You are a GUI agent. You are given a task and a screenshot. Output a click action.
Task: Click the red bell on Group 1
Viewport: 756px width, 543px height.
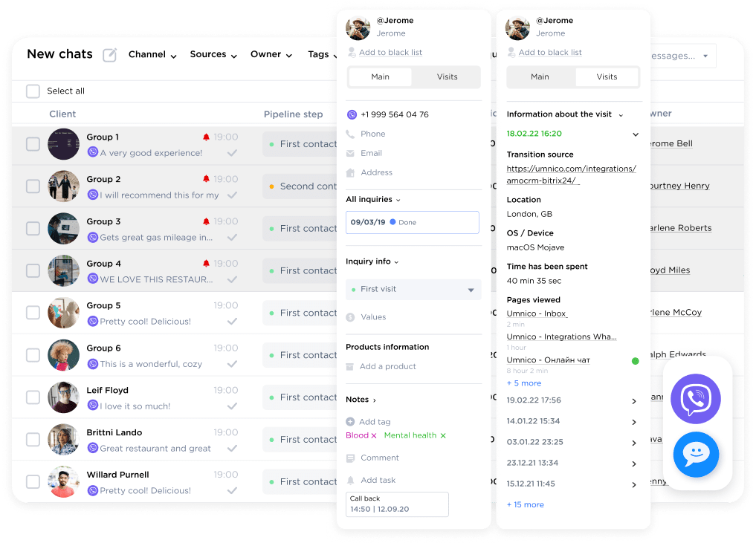(x=206, y=137)
